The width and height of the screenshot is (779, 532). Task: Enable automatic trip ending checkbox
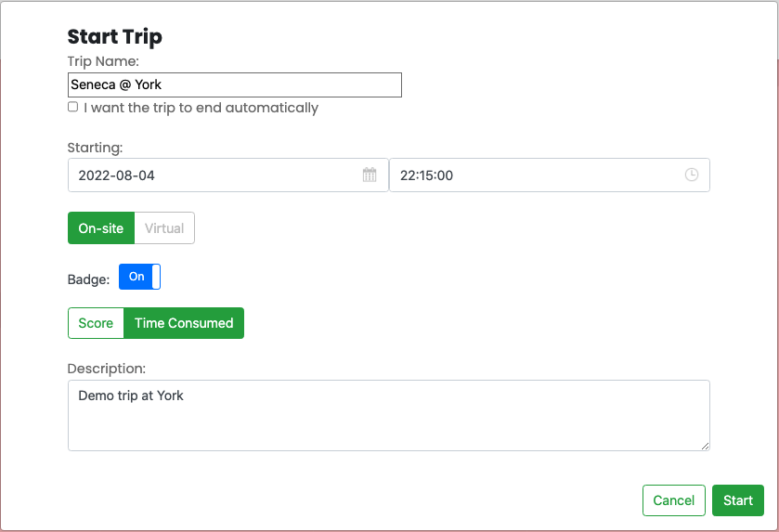pyautogui.click(x=73, y=107)
